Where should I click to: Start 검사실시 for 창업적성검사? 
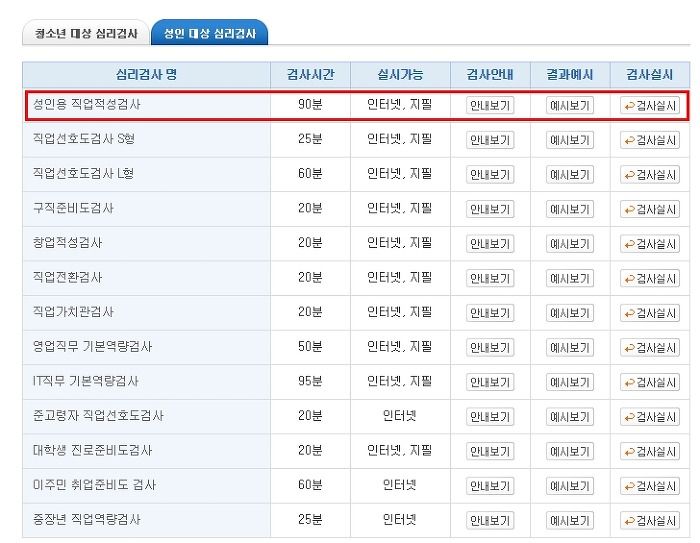point(650,244)
